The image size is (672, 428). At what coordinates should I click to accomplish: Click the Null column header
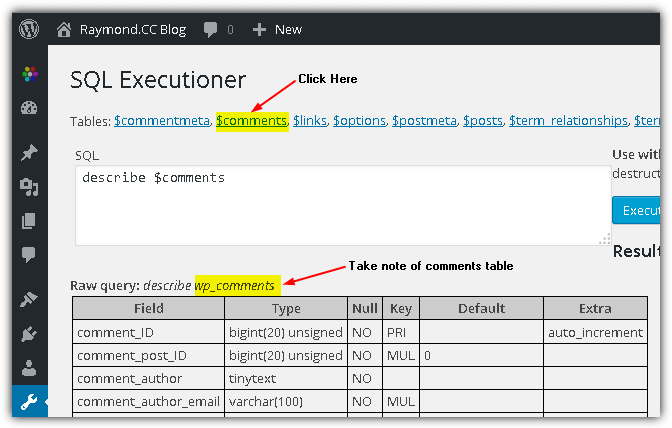tap(365, 308)
